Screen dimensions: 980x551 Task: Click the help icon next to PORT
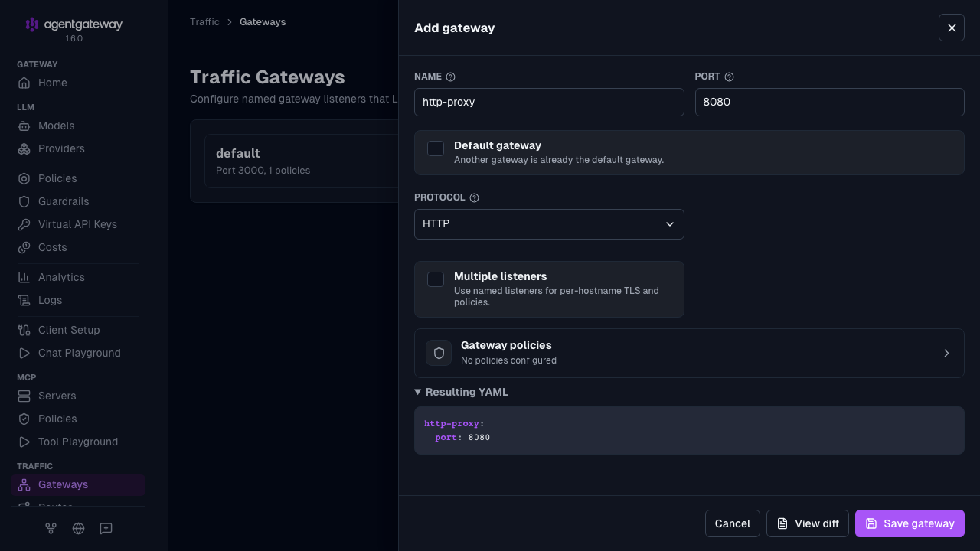tap(730, 77)
